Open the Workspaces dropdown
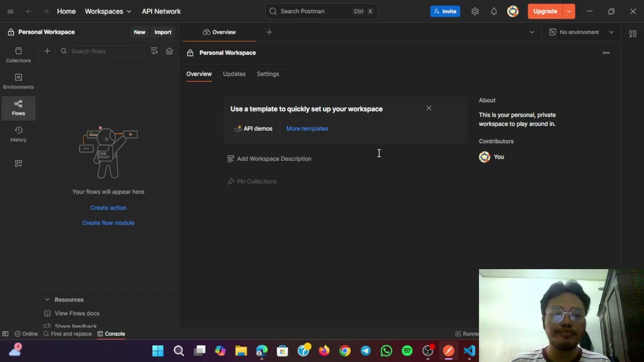 coord(108,11)
